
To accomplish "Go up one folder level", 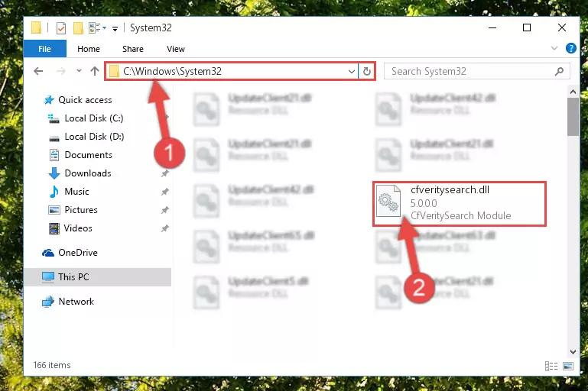I will (95, 71).
